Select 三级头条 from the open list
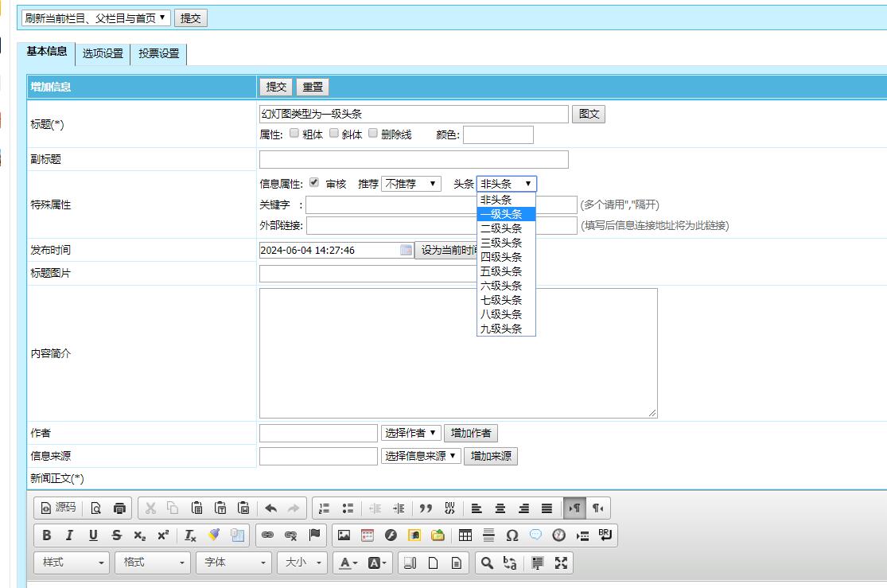Image resolution: width=887 pixels, height=588 pixels. [x=501, y=243]
